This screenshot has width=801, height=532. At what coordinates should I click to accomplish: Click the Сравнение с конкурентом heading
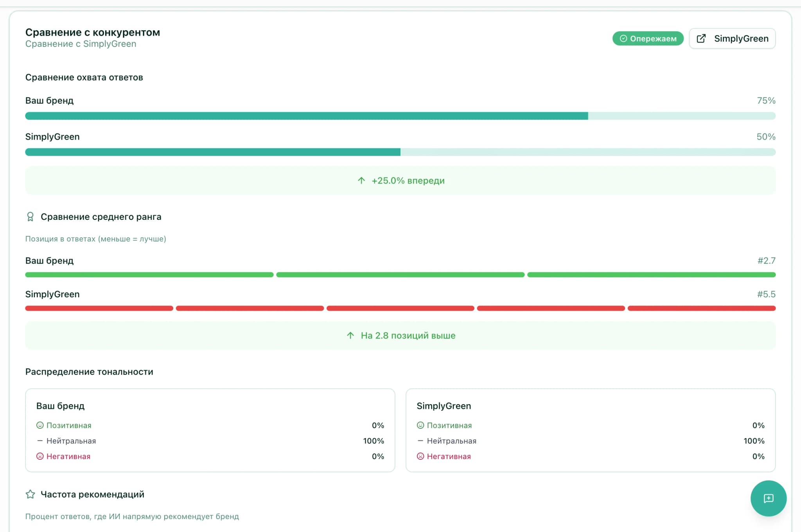pyautogui.click(x=93, y=32)
